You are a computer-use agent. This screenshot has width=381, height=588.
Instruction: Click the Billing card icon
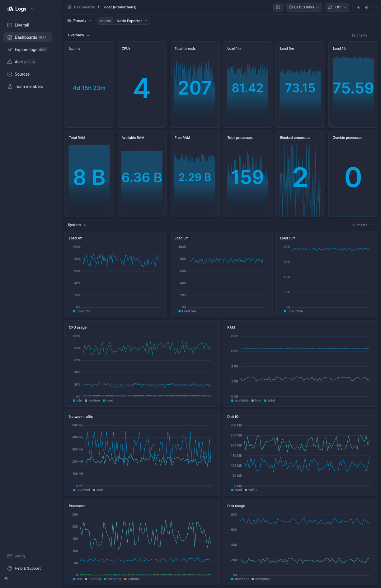point(10,556)
